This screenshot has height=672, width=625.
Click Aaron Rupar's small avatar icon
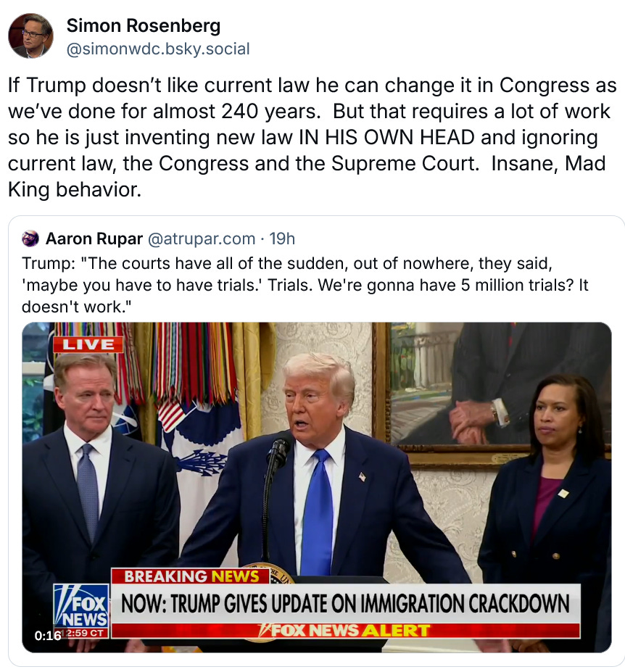click(30, 238)
